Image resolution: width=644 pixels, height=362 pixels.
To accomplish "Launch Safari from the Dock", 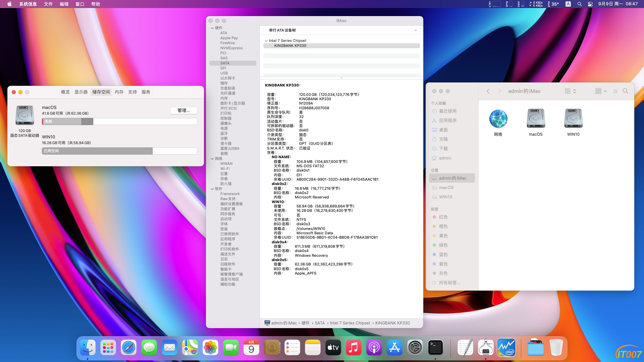I will pyautogui.click(x=128, y=348).
